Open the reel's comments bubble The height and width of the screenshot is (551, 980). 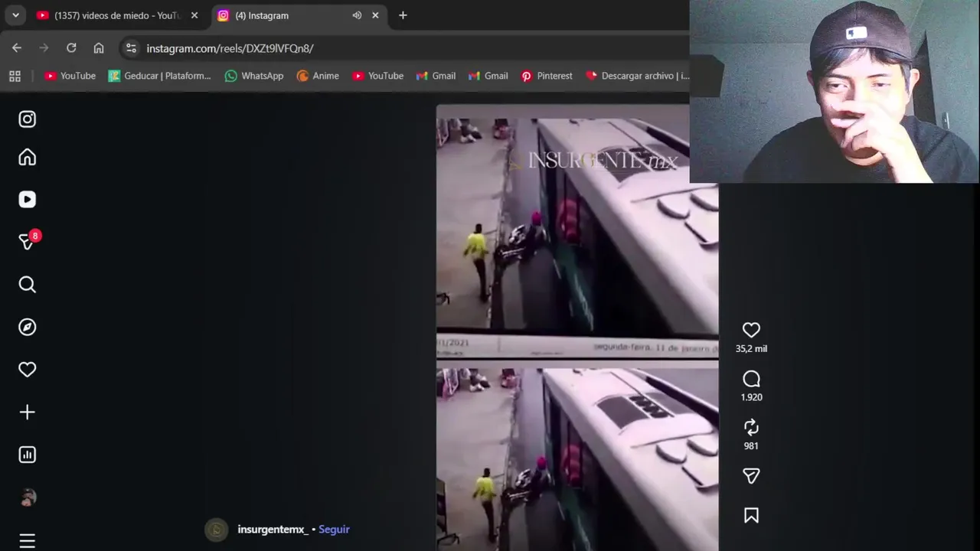pyautogui.click(x=751, y=379)
